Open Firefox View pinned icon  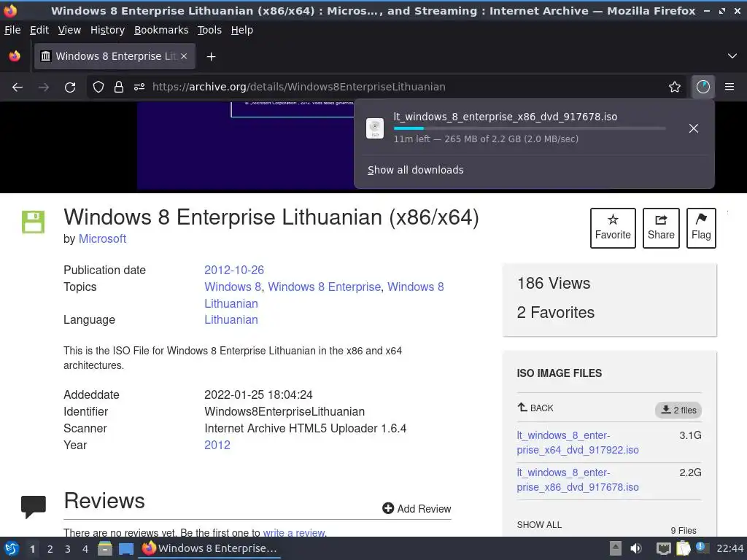[15, 56]
